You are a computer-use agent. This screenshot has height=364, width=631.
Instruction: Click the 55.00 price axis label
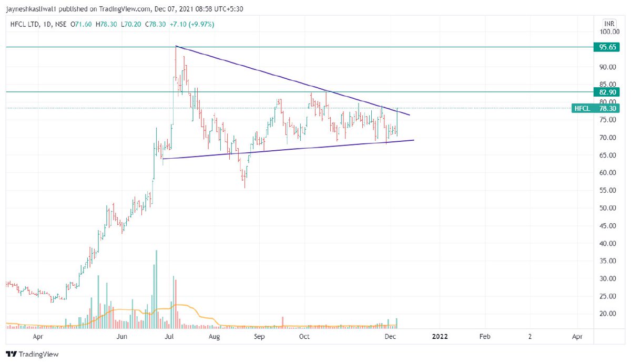point(609,191)
